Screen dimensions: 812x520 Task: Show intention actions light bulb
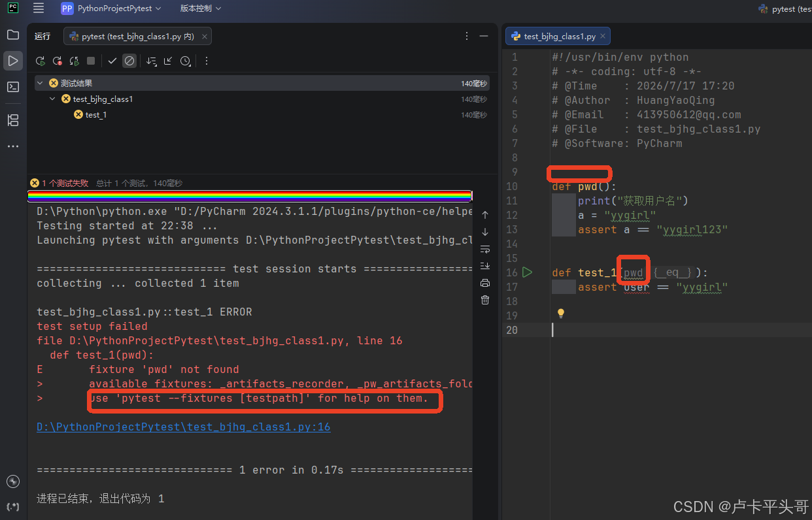tap(560, 314)
